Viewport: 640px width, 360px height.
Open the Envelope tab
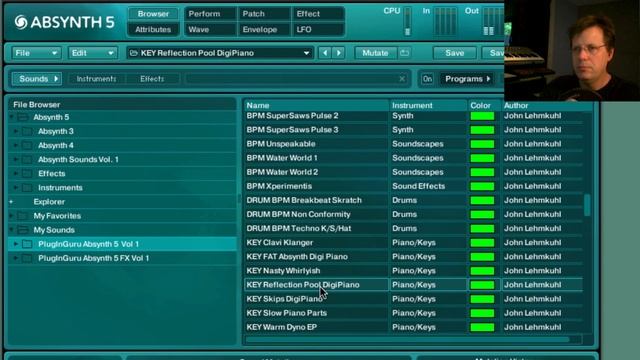(264, 29)
